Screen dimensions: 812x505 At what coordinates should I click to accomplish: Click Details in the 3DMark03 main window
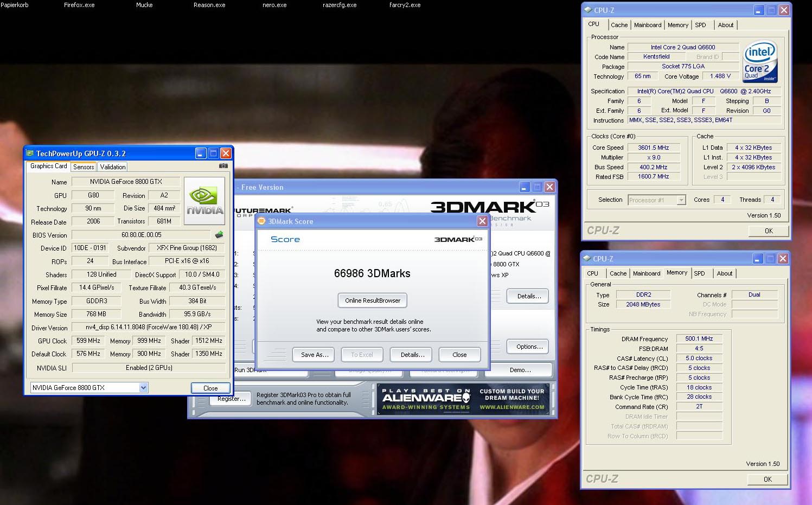[x=528, y=296]
